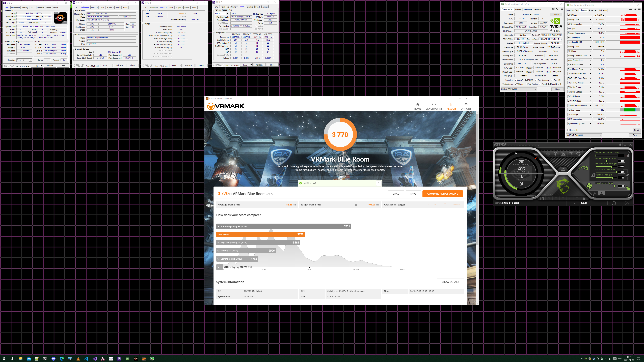The width and height of the screenshot is (644, 362).
Task: Click the VRMark SAVE button
Action: pyautogui.click(x=413, y=194)
